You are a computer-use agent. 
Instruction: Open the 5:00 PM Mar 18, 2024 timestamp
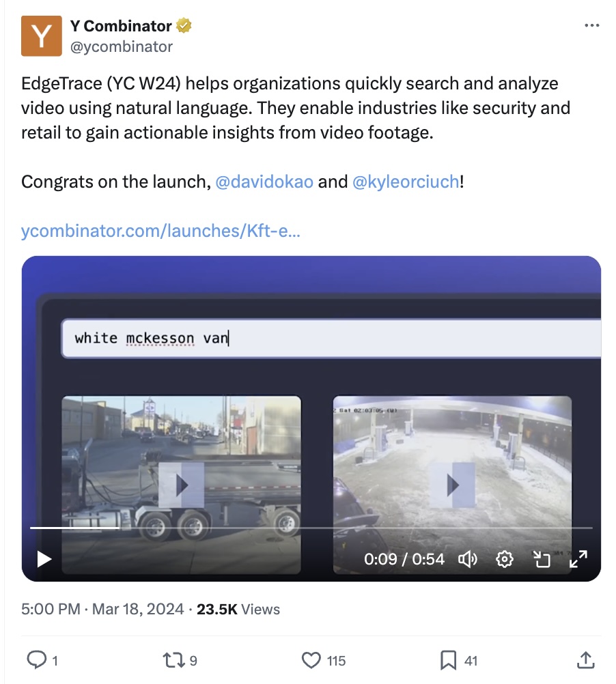102,609
